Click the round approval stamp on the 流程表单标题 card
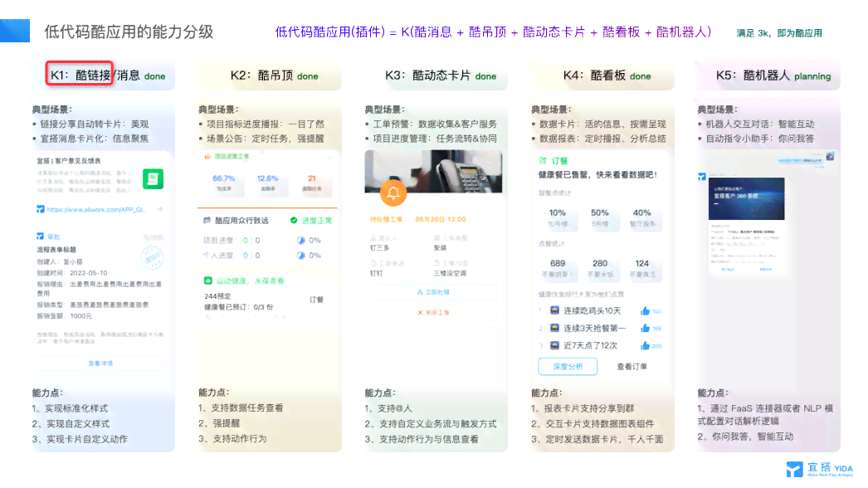The height and width of the screenshot is (488, 868). [152, 256]
